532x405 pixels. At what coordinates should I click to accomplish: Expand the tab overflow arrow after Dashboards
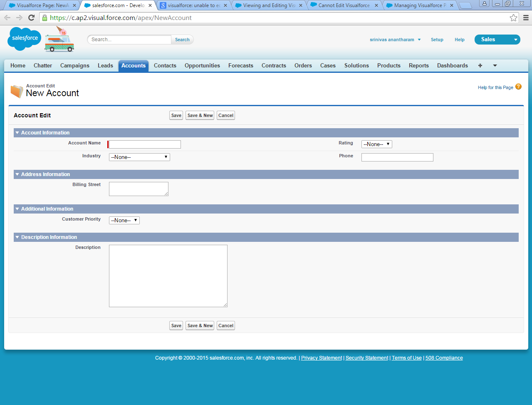point(495,65)
